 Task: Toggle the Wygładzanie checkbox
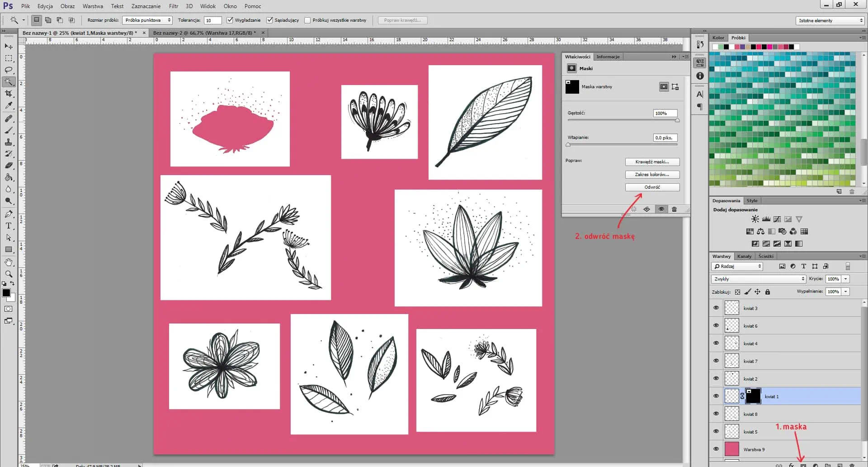tap(230, 20)
